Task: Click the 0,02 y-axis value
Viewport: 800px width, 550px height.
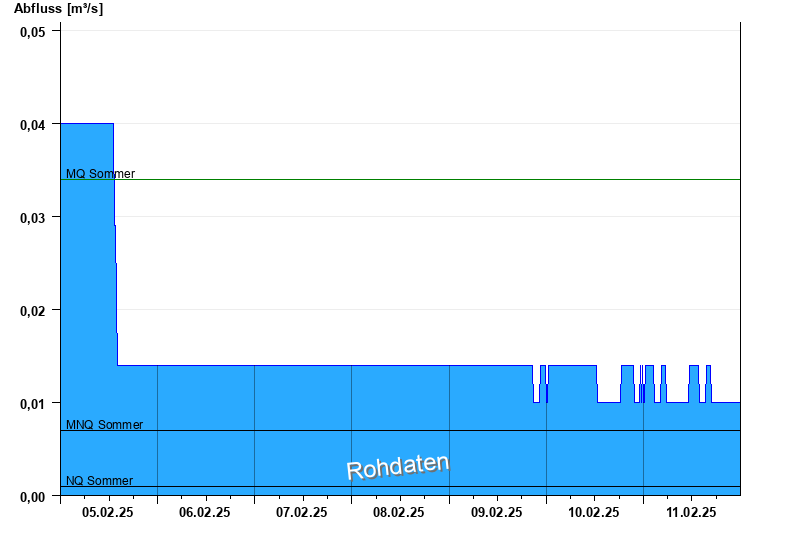Action: (x=33, y=310)
